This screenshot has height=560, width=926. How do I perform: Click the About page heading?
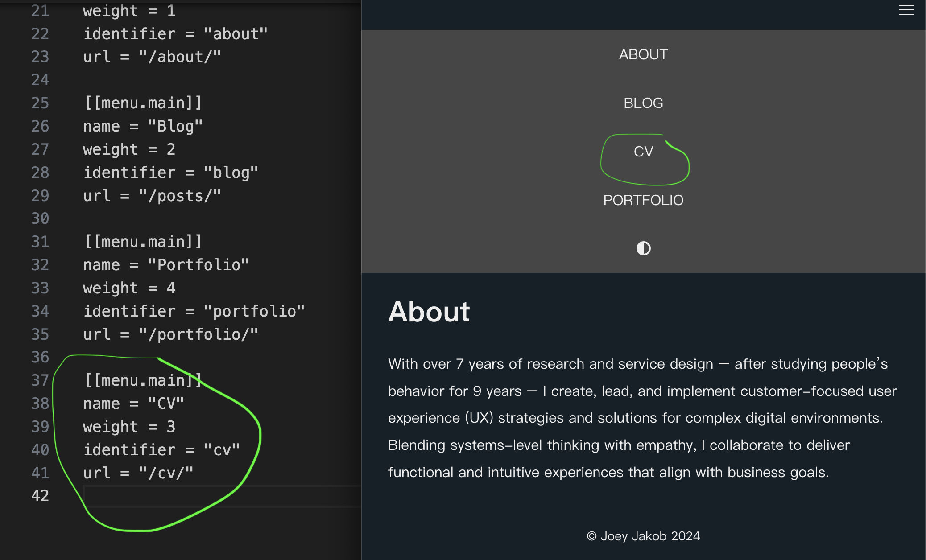[429, 311]
